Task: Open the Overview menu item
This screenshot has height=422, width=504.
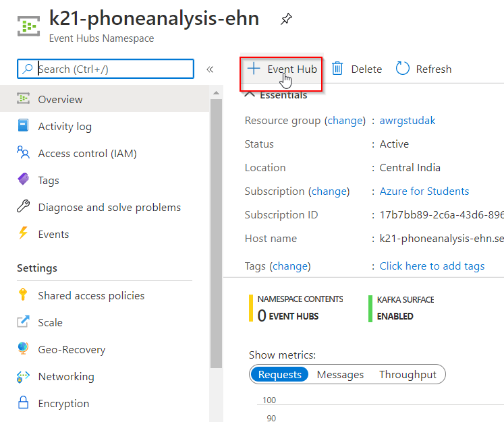Action: pos(60,99)
